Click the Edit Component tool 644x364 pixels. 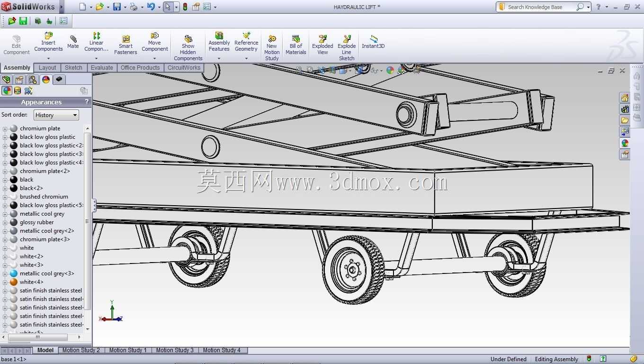pos(17,45)
